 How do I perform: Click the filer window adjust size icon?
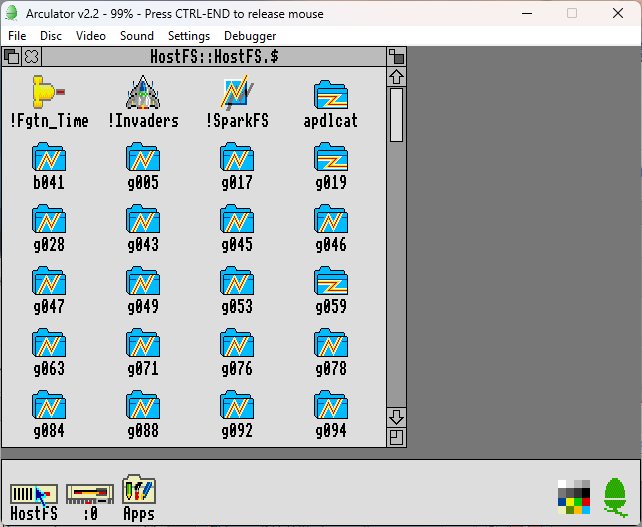point(396,437)
